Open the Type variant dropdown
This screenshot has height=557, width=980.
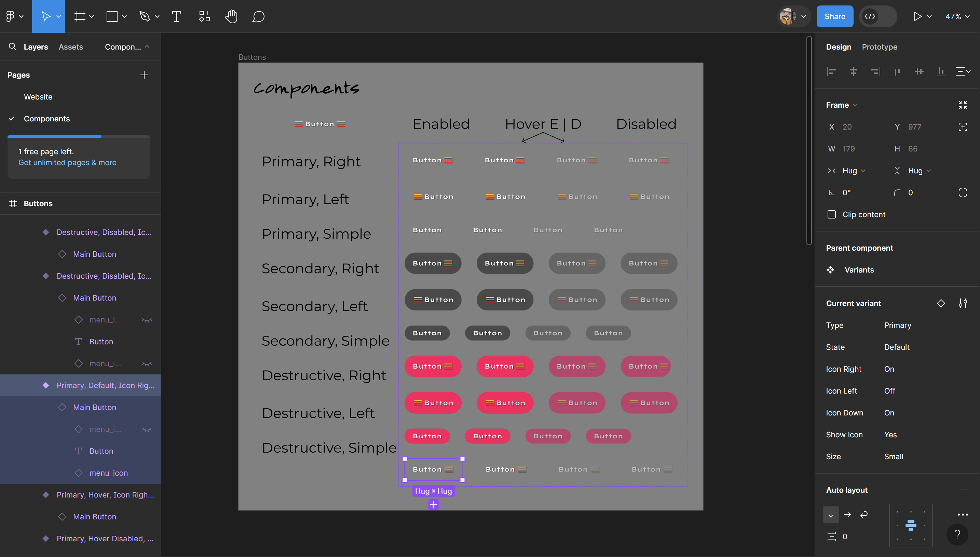[x=898, y=325]
